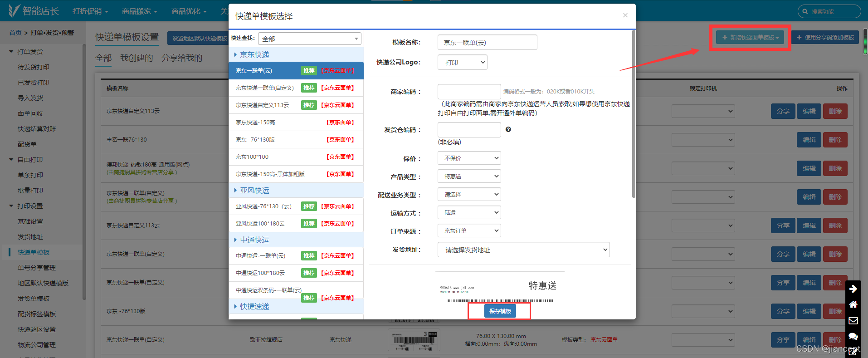Click the 智能店长 logo icon
This screenshot has height=358, width=868.
(14, 10)
